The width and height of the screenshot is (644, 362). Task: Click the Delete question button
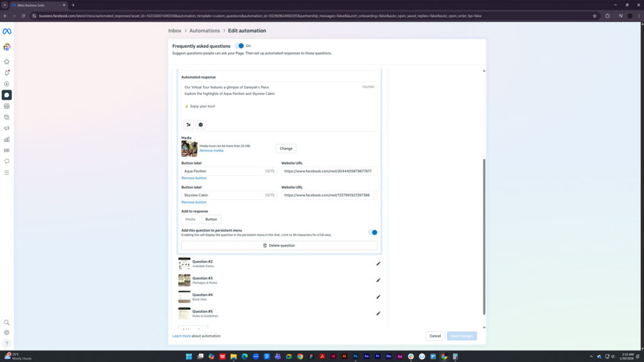279,246
